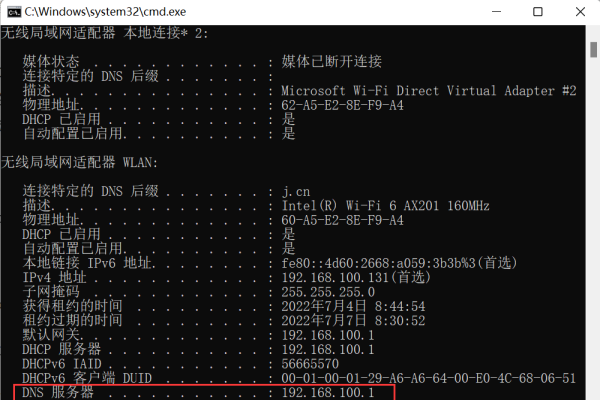Image resolution: width=600 pixels, height=400 pixels.
Task: Click the cmd.exe icon in title bar
Action: [x=12, y=11]
